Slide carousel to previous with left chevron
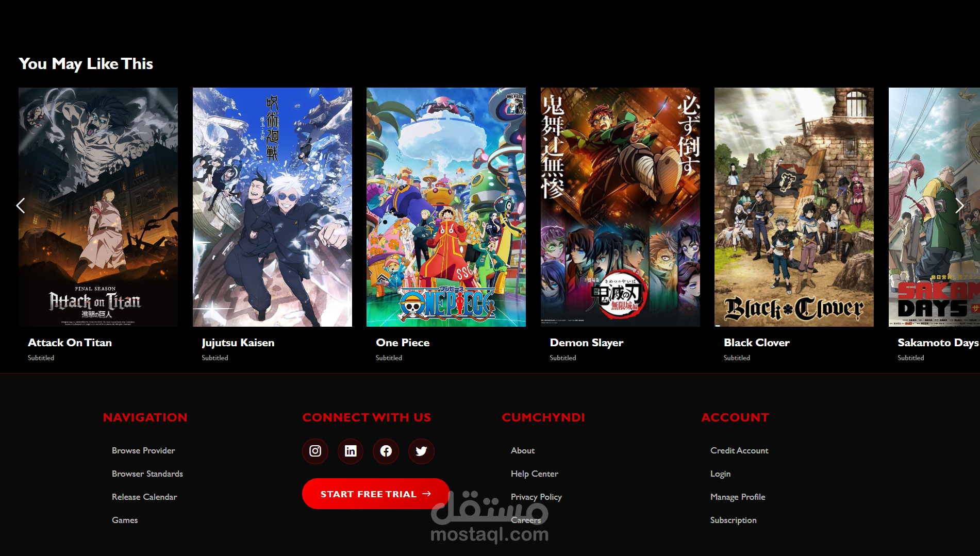The image size is (980, 556). (21, 206)
